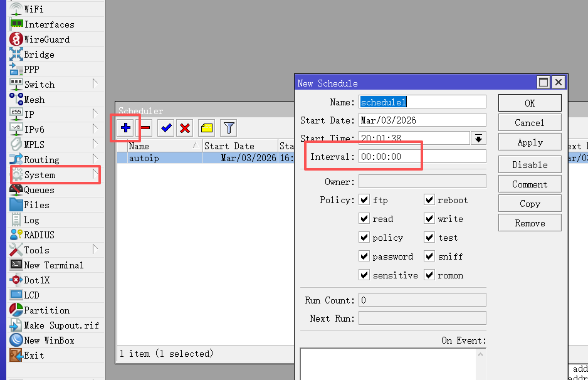Toggle the reboot policy checkbox
This screenshot has height=380, width=588.
[429, 200]
